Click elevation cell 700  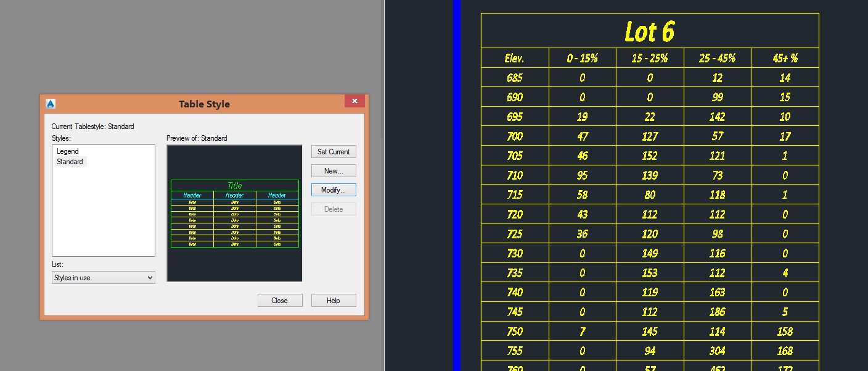click(515, 136)
